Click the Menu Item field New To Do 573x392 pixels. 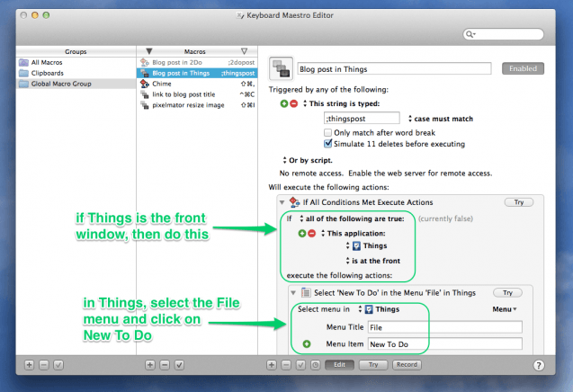pyautogui.click(x=445, y=344)
